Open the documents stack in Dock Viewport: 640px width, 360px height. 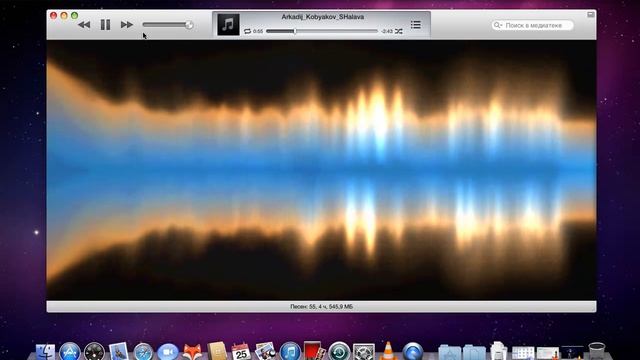pyautogui.click(x=498, y=351)
